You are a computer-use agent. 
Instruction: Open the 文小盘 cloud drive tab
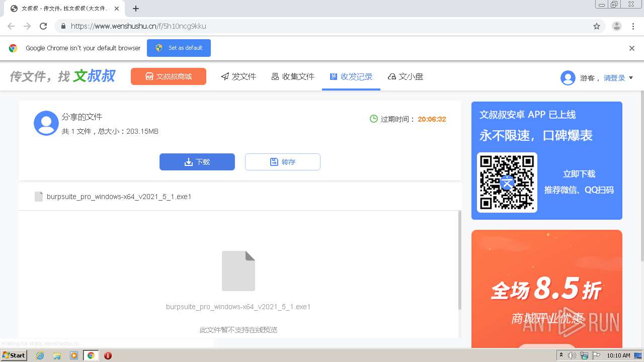click(x=406, y=76)
